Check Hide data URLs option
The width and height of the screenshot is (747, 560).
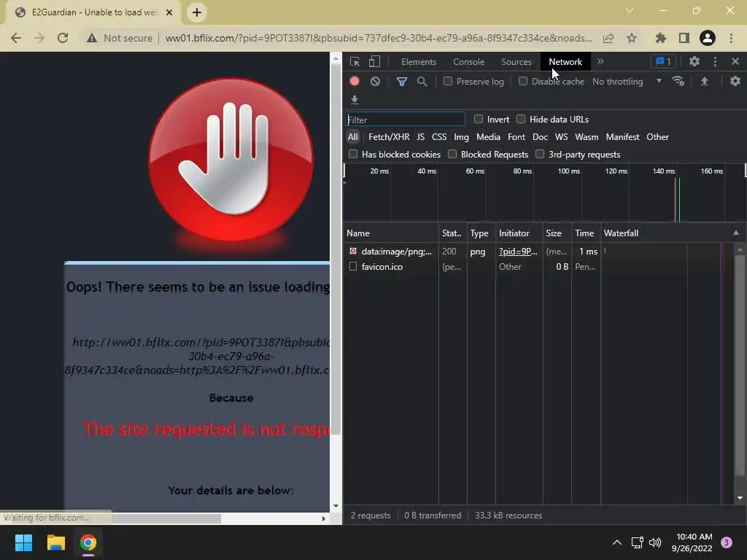point(521,119)
